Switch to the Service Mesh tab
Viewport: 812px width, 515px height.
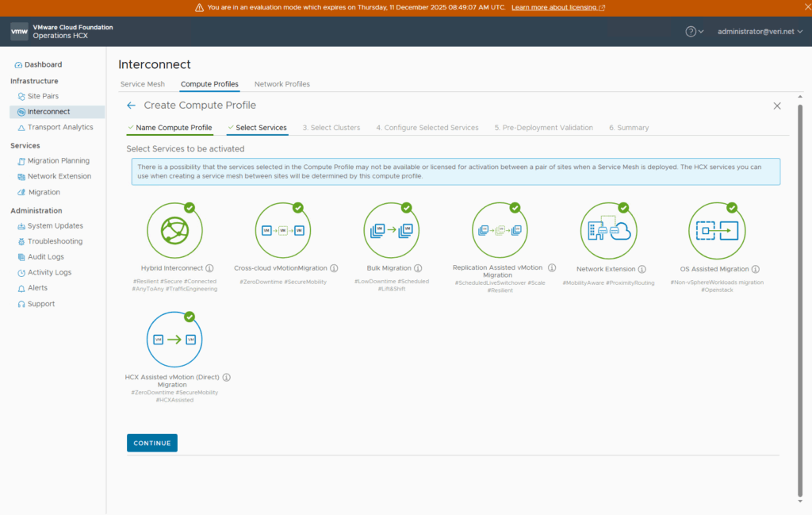pos(143,84)
